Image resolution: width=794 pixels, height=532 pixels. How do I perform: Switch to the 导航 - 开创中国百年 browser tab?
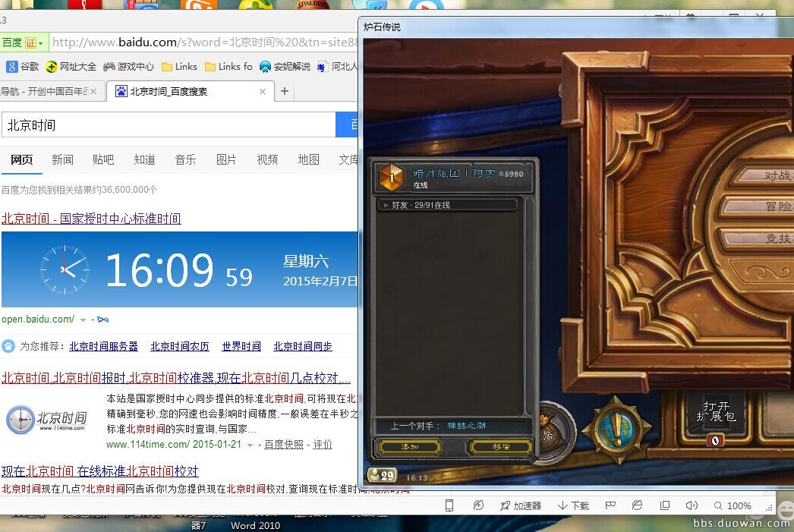point(52,91)
